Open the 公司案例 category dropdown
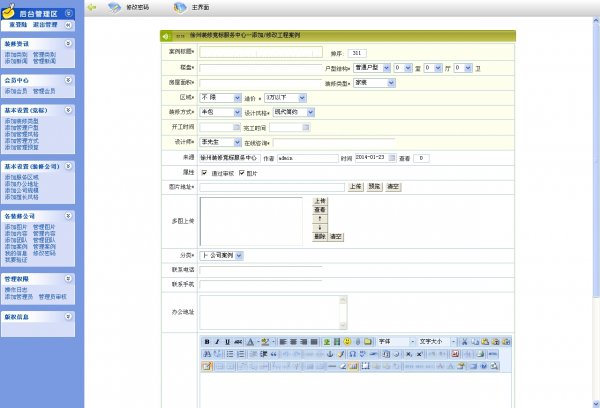The height and width of the screenshot is (408, 600). pyautogui.click(x=221, y=255)
